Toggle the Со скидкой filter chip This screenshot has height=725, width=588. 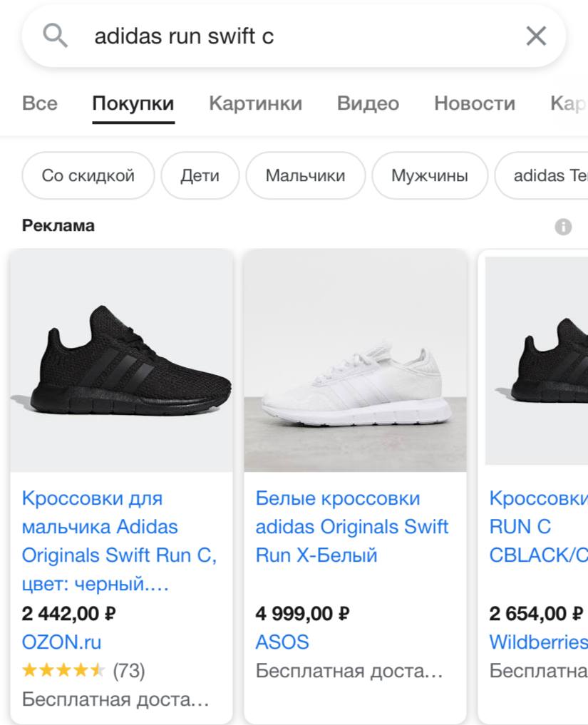click(88, 175)
